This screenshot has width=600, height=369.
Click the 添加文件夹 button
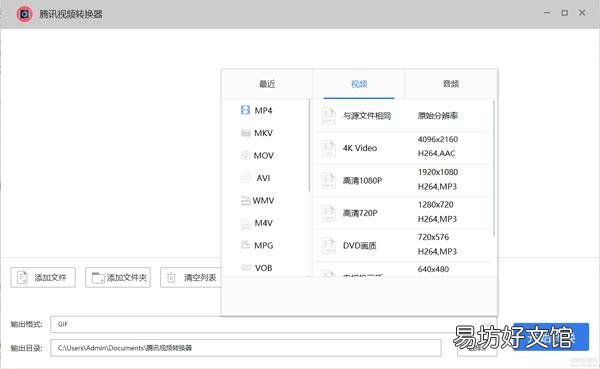coord(118,278)
